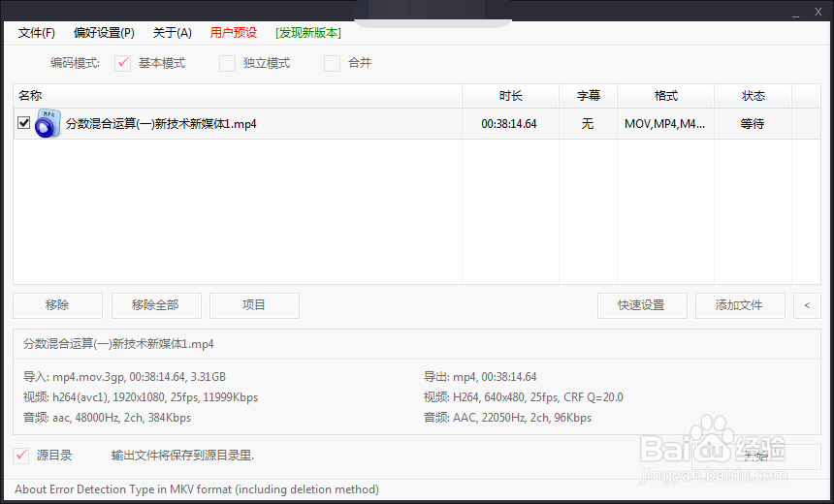Click the 移除全部 button
Image resolution: width=834 pixels, height=504 pixels.
tap(156, 305)
